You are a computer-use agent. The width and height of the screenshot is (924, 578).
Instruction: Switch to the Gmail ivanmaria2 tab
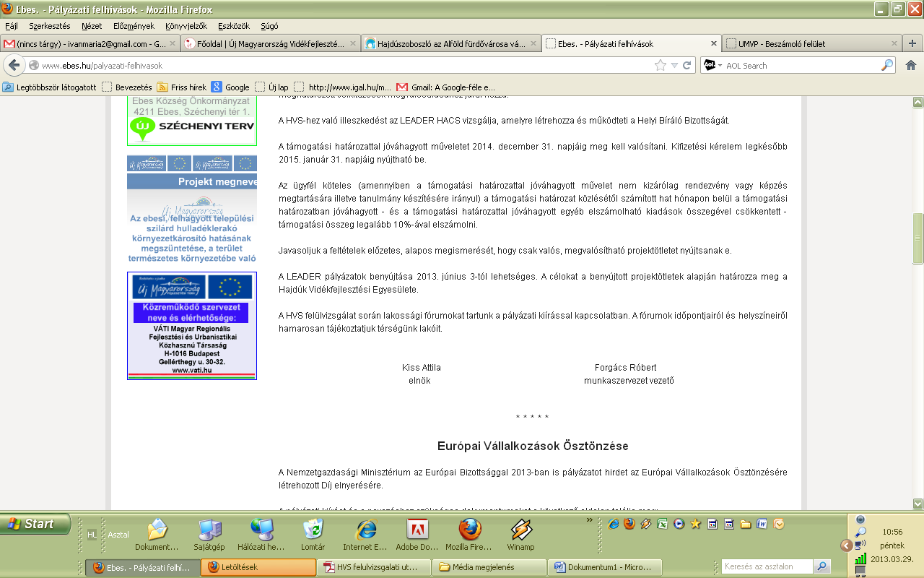point(90,43)
